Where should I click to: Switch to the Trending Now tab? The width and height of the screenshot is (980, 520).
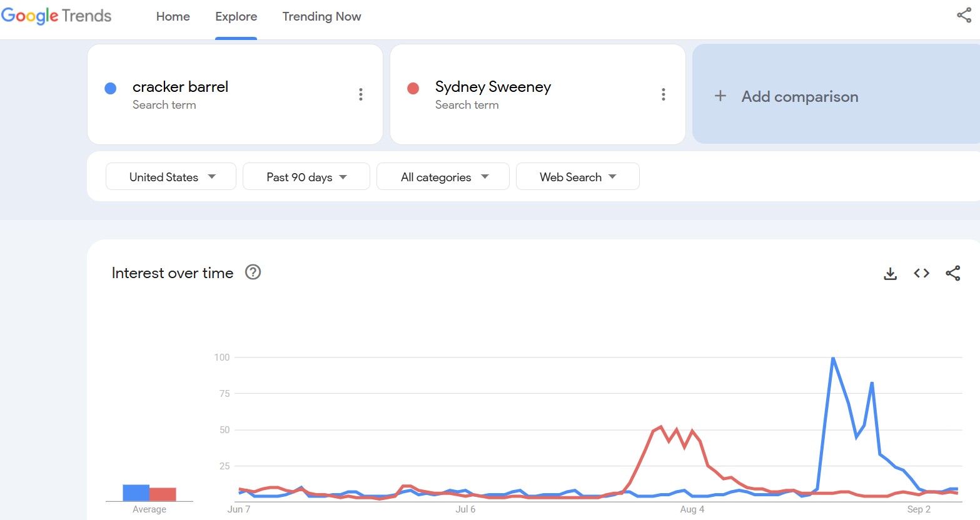click(x=321, y=17)
